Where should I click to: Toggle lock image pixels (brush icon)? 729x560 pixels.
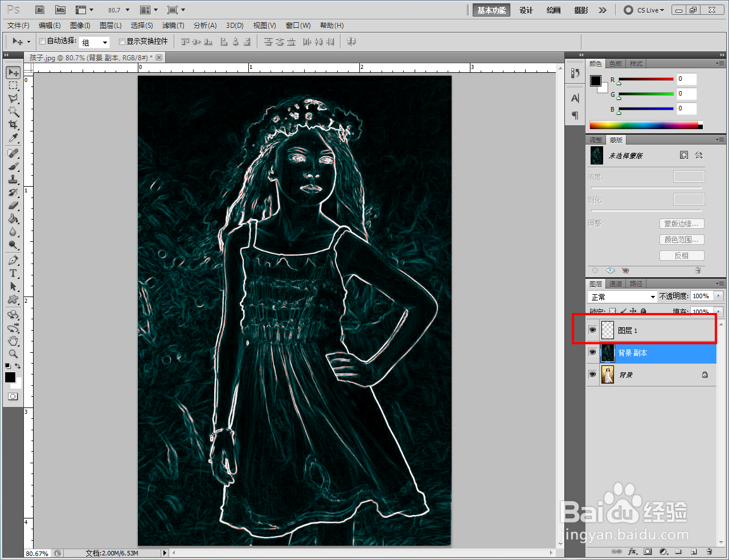point(623,311)
